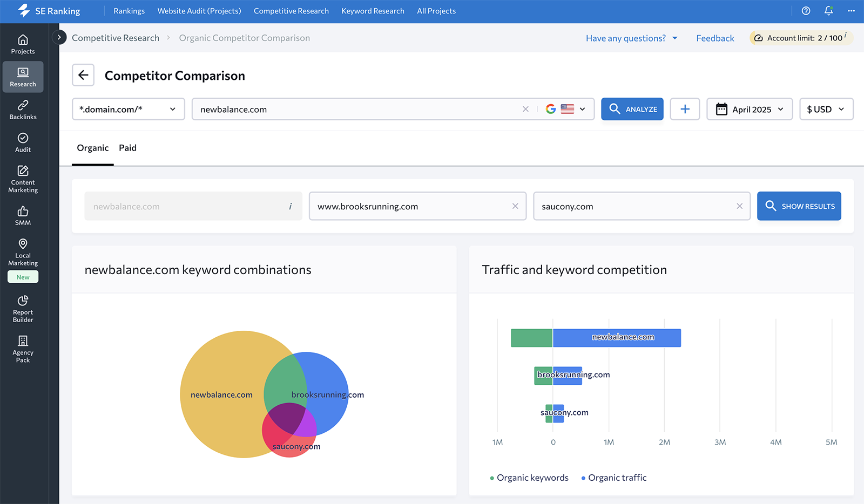This screenshot has width=864, height=504.
Task: Click the ANALYZE button
Action: pyautogui.click(x=632, y=109)
